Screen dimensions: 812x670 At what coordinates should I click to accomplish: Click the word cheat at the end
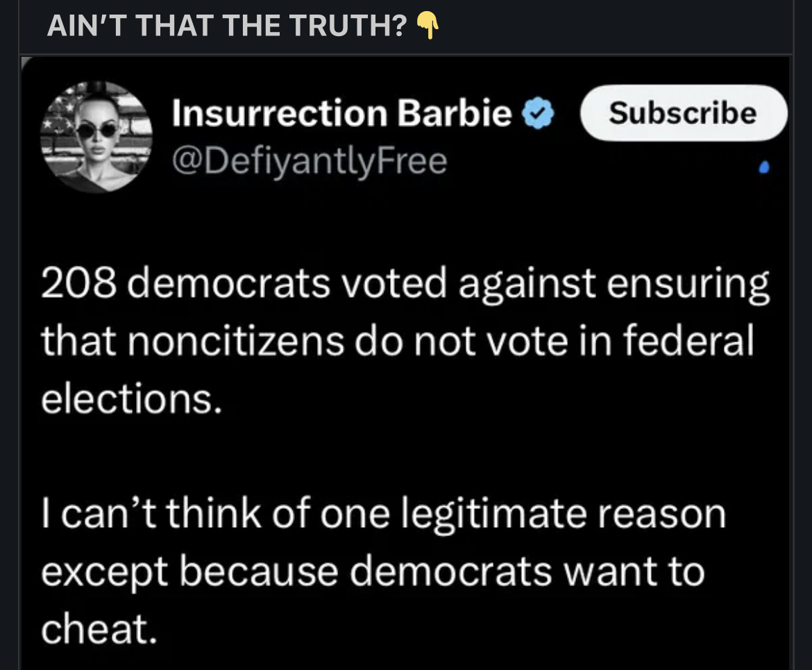click(95, 628)
